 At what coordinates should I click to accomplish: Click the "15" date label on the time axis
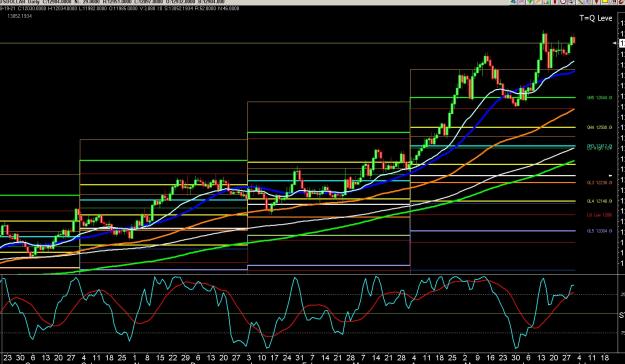160,358
